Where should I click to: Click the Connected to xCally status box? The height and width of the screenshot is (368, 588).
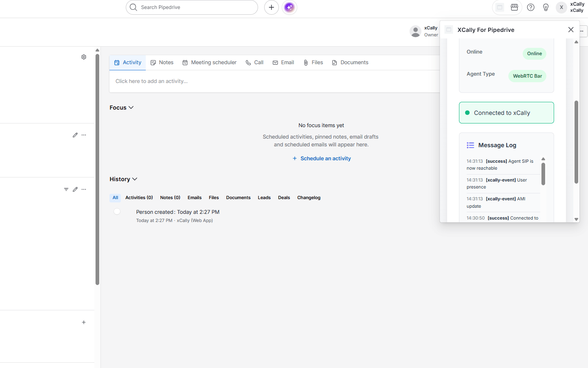pos(506,113)
